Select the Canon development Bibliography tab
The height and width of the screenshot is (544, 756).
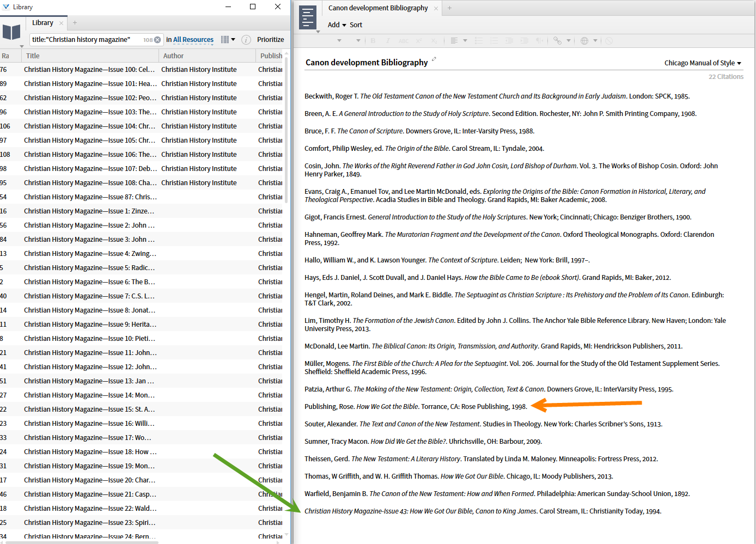378,8
